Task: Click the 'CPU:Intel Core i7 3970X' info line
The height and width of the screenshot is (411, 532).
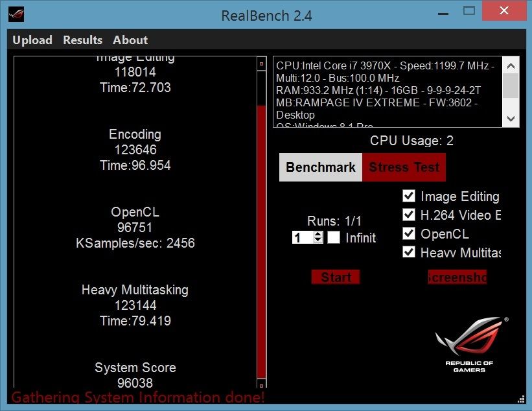Action: click(x=385, y=65)
